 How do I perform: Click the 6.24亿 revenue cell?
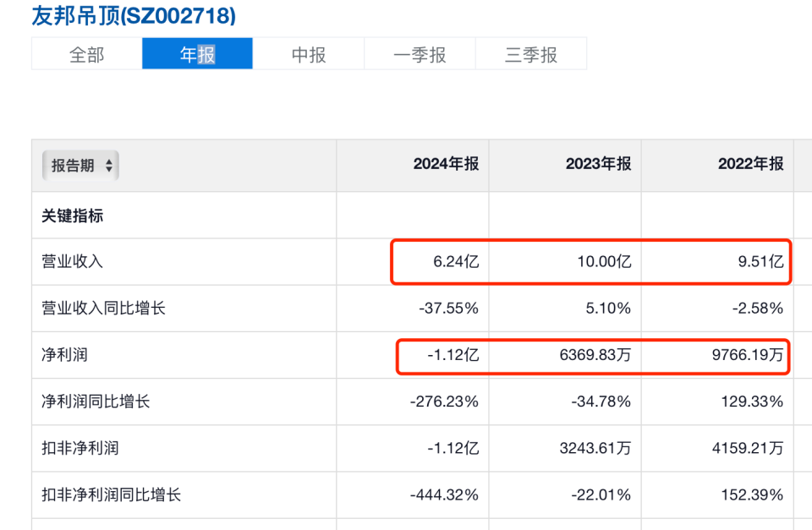tap(456, 262)
